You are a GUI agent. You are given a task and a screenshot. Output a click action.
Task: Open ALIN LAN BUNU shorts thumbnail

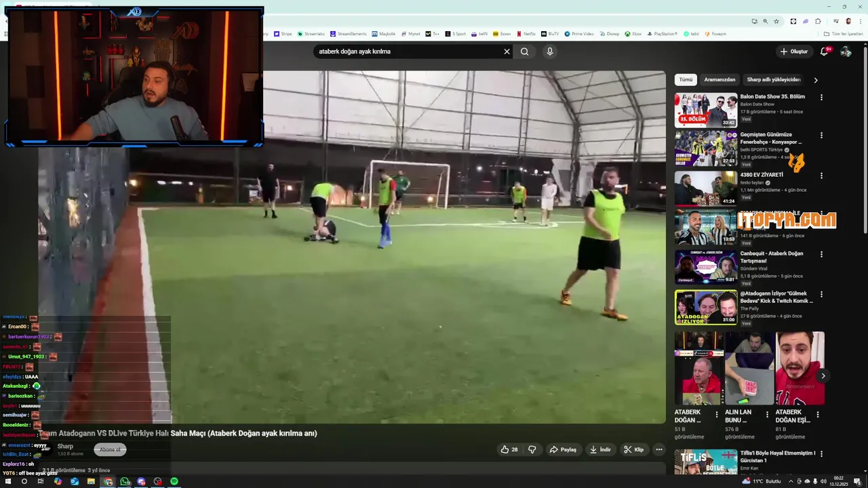click(x=749, y=369)
